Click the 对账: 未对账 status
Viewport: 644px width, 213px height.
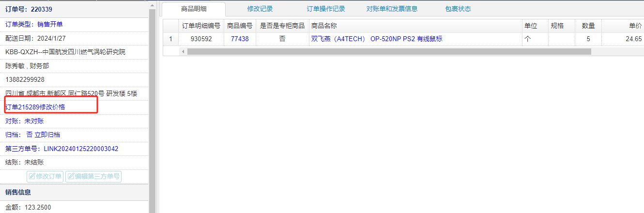24,121
